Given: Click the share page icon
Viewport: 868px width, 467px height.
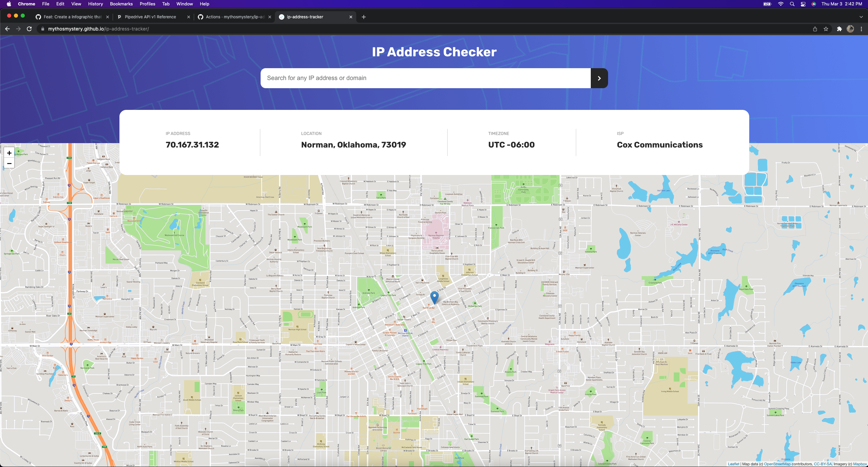Looking at the screenshot, I should (815, 29).
